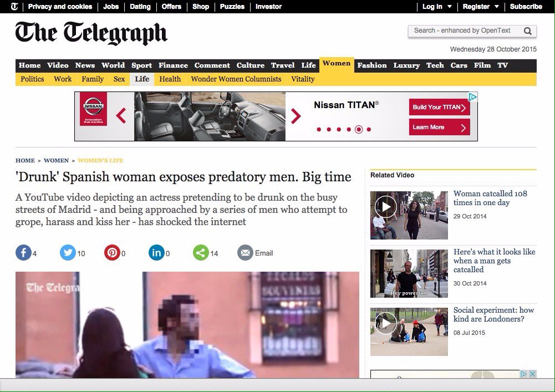Open the Women section tab
Screen dimensions: 555x392
coord(337,64)
